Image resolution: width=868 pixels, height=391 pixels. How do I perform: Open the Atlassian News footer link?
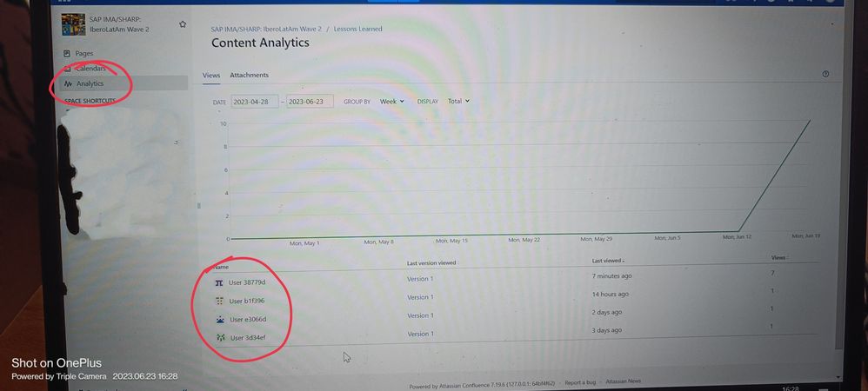click(624, 381)
